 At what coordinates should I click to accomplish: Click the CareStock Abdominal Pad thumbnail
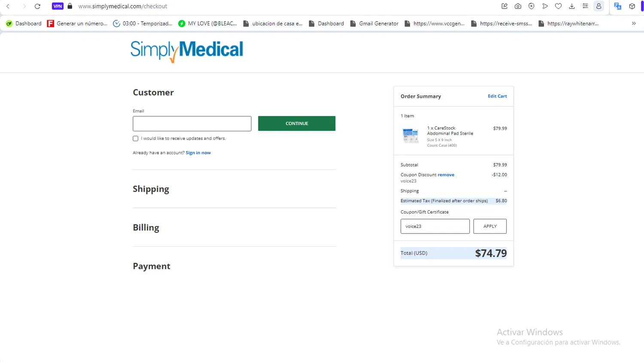click(x=410, y=136)
